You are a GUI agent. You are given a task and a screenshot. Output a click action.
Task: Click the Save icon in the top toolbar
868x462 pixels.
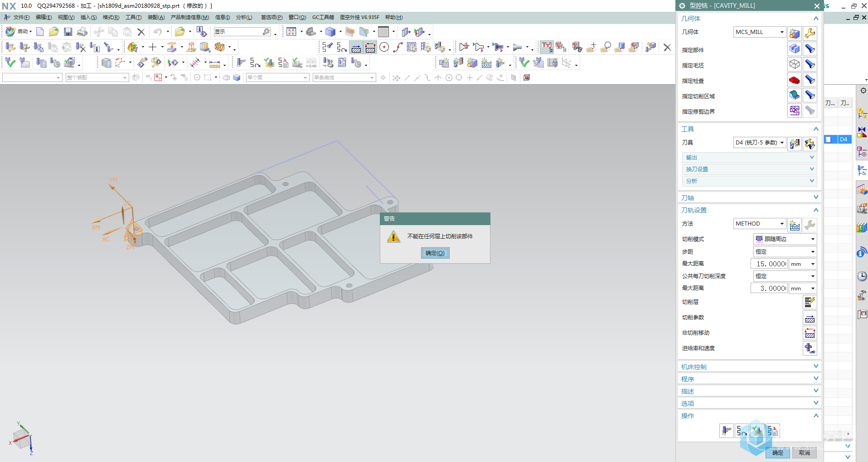click(68, 32)
